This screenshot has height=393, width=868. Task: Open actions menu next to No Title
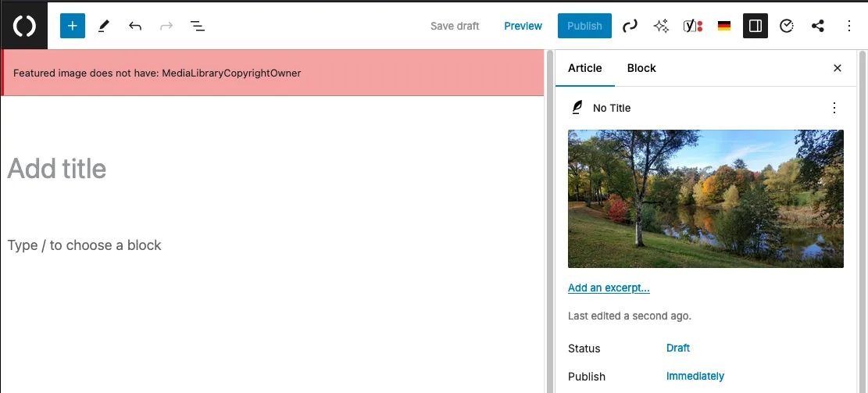coord(834,108)
